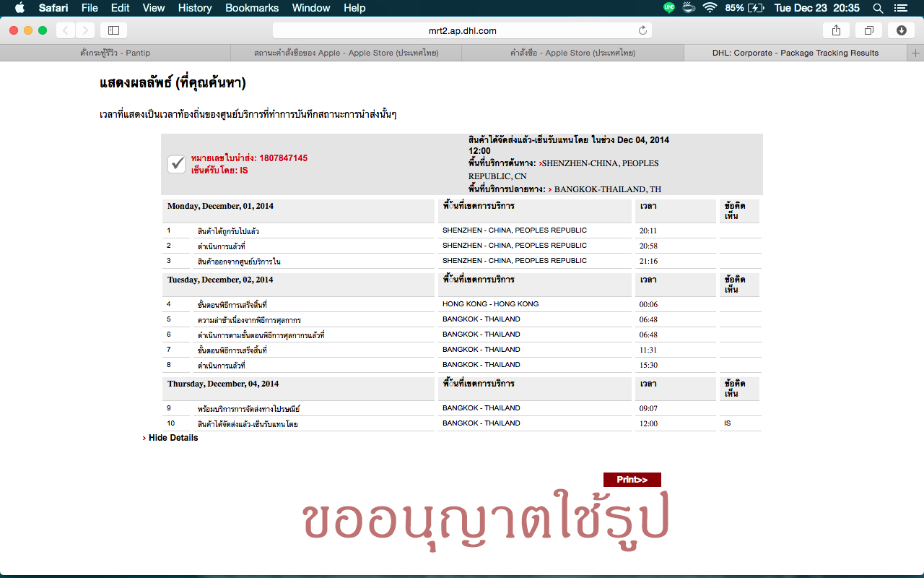Go forward with the forward arrow
The height and width of the screenshot is (578, 924).
coord(85,30)
